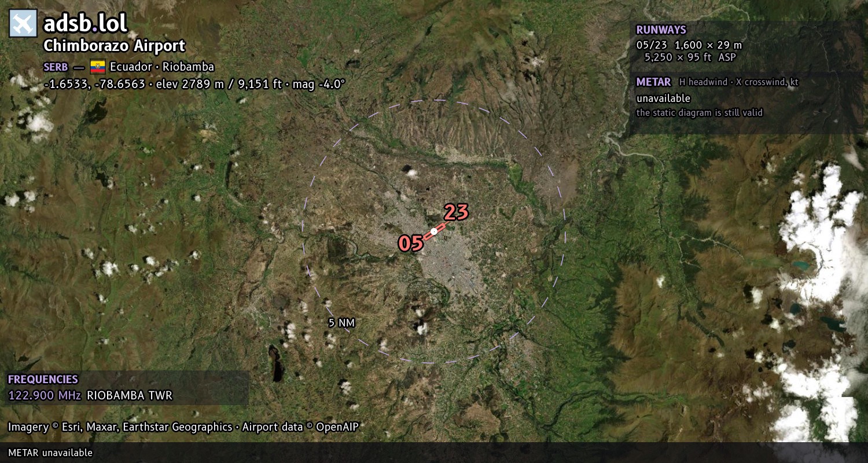Click the RUNWAYS panel heading
This screenshot has height=463, width=868.
coord(661,30)
